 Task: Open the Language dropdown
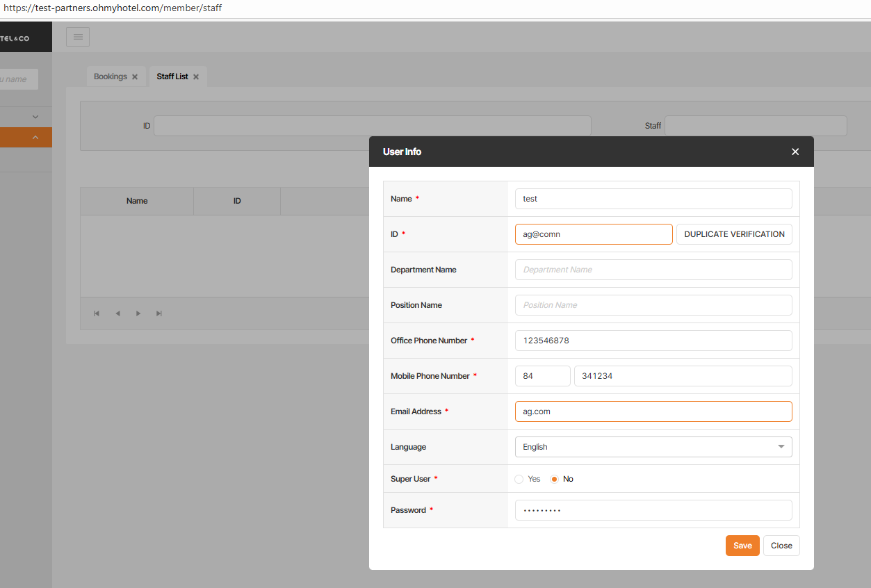(x=653, y=447)
